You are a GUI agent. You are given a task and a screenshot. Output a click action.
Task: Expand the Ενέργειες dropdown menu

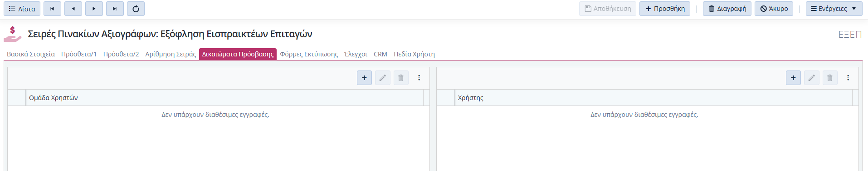(x=834, y=9)
